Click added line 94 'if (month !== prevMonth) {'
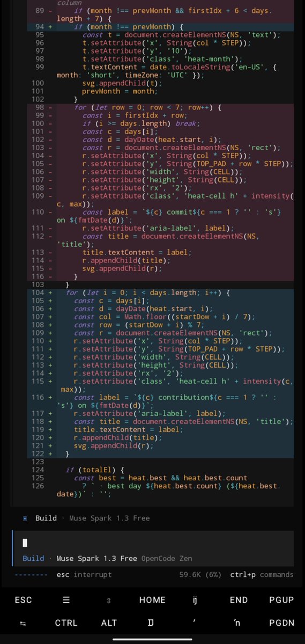305x644 pixels. 160,27
